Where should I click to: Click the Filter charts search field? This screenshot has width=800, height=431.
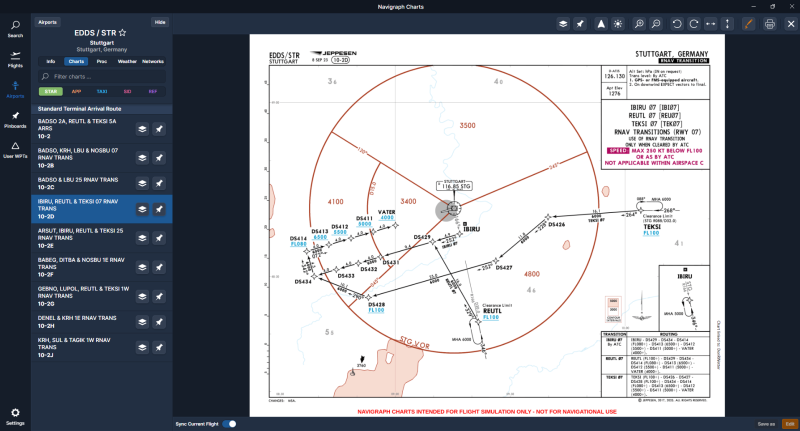point(102,77)
